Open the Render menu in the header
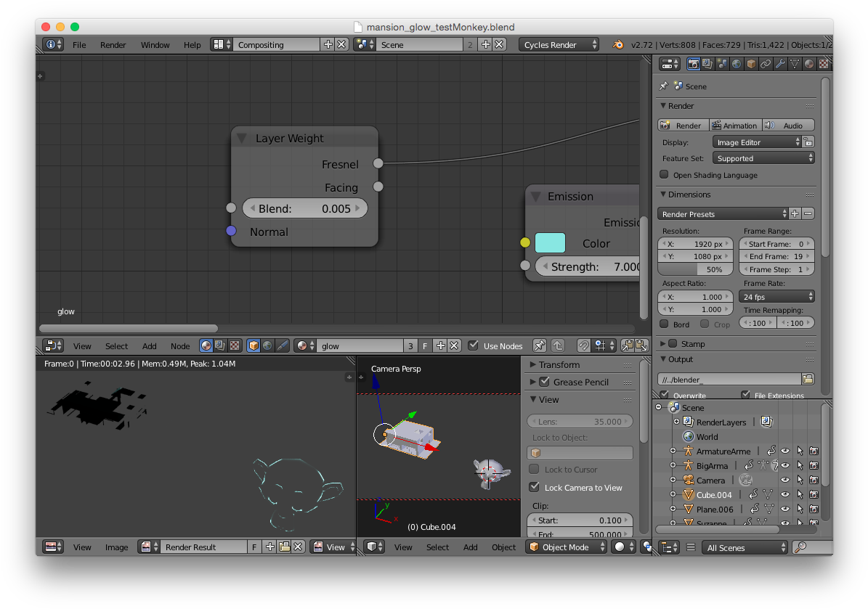868x609 pixels. click(x=113, y=45)
